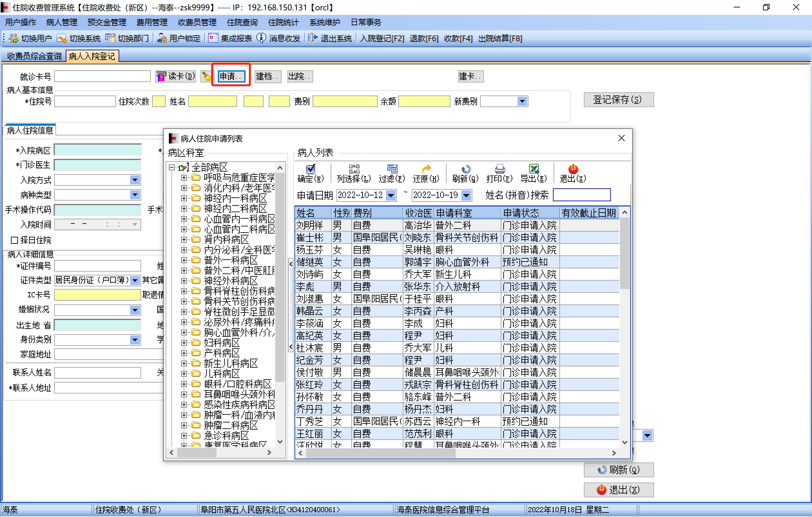
Task: Click the 登记保存(S) button
Action: [618, 100]
